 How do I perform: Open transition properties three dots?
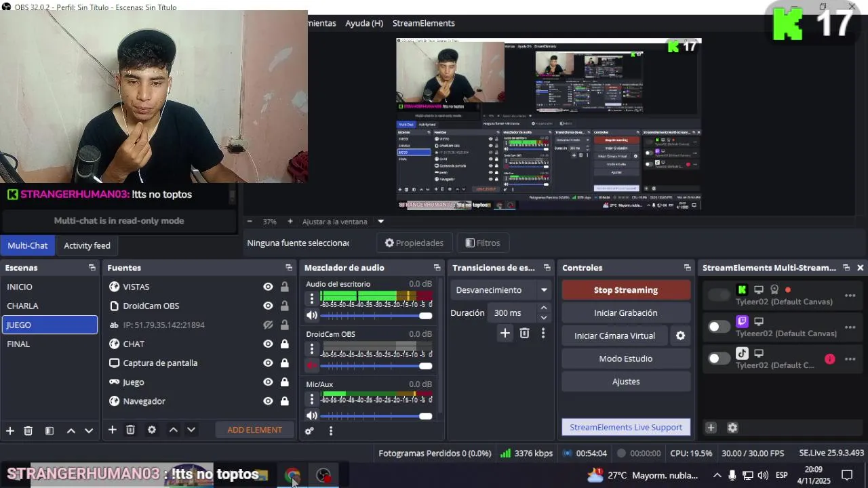542,333
